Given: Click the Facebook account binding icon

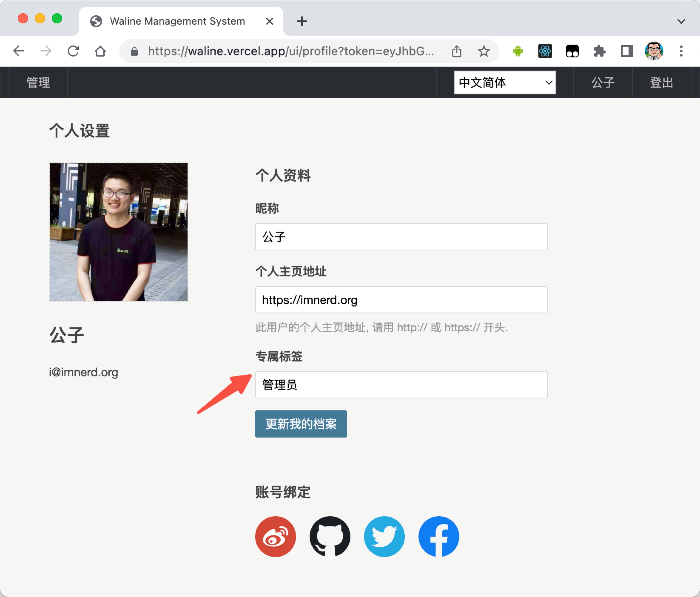Looking at the screenshot, I should [x=438, y=537].
